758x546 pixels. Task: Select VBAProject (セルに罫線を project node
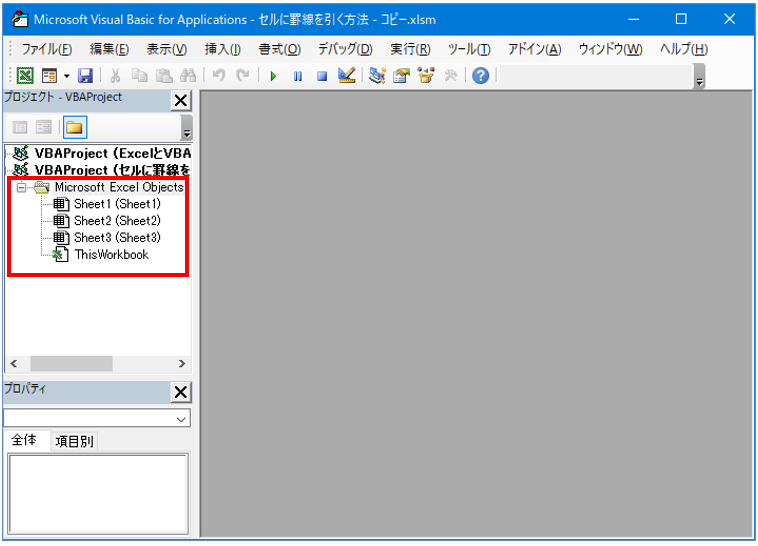tap(113, 170)
